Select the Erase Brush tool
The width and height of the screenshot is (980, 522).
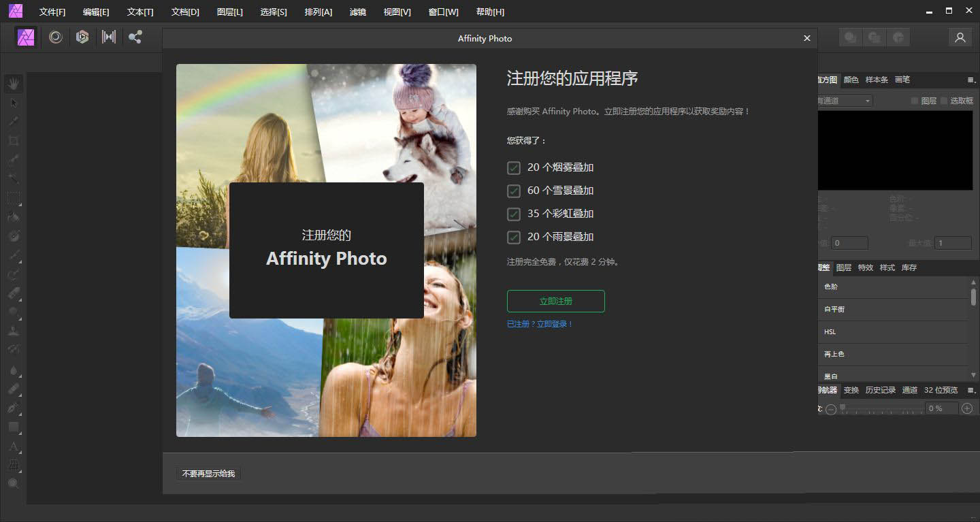[x=14, y=293]
